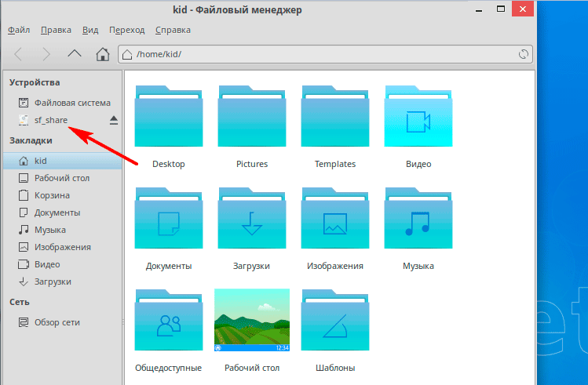
Task: Select sf_share device in sidebar
Action: (51, 120)
